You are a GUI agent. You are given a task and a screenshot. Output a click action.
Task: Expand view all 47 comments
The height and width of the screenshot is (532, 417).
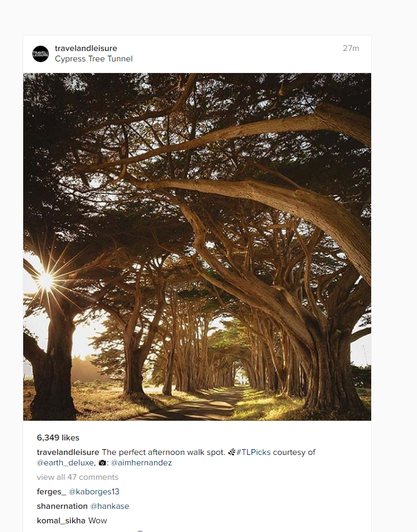[x=77, y=477]
